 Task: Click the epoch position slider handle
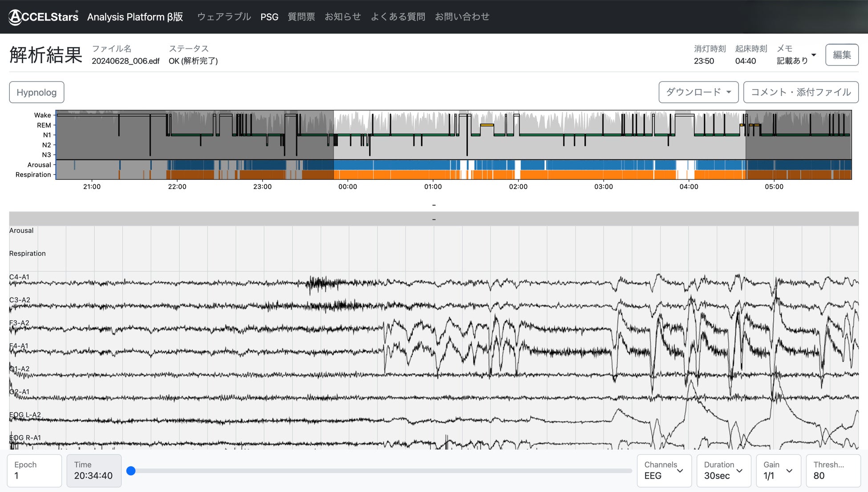click(131, 471)
